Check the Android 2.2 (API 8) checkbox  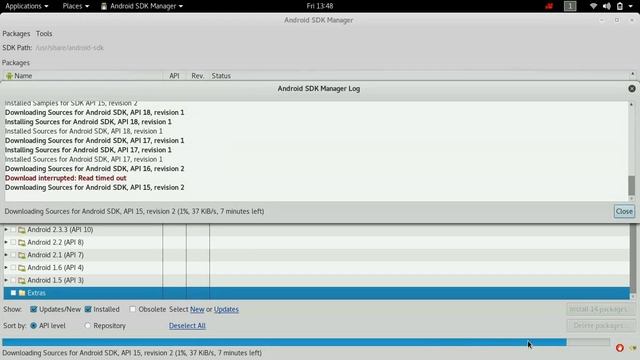13,242
